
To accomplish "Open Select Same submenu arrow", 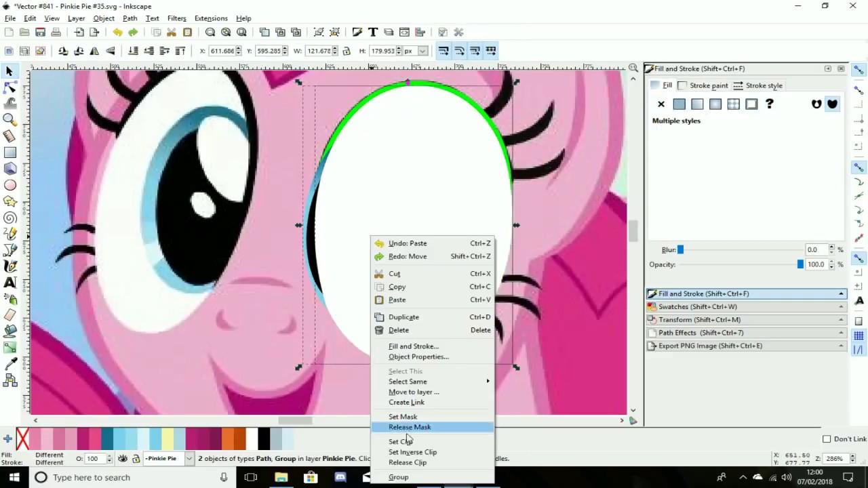I will 488,382.
